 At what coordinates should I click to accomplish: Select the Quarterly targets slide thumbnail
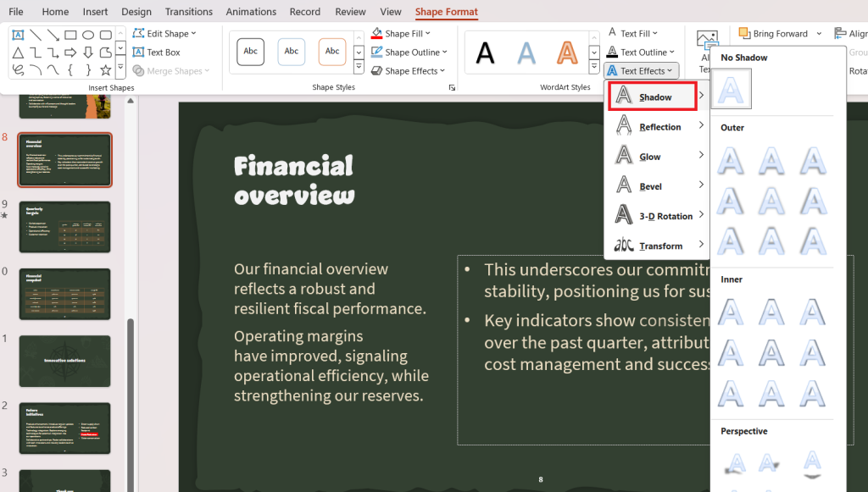point(64,226)
